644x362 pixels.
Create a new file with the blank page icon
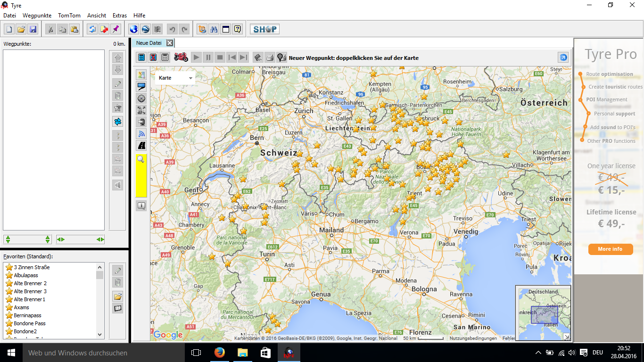[x=9, y=29]
